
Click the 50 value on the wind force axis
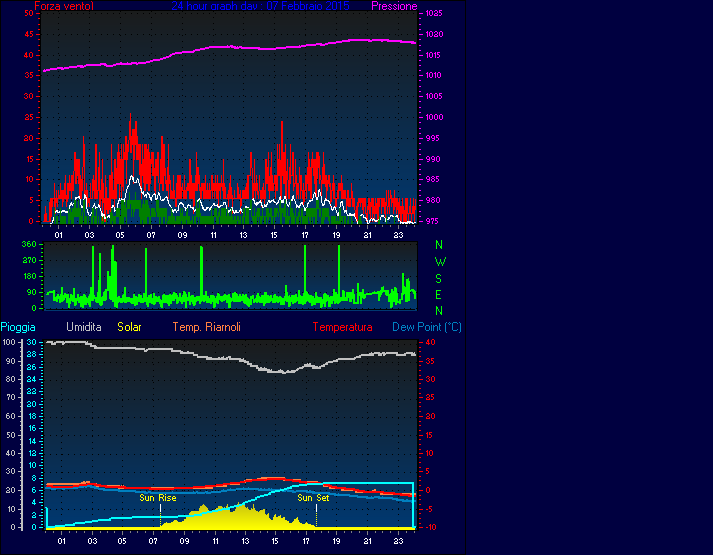click(29, 13)
